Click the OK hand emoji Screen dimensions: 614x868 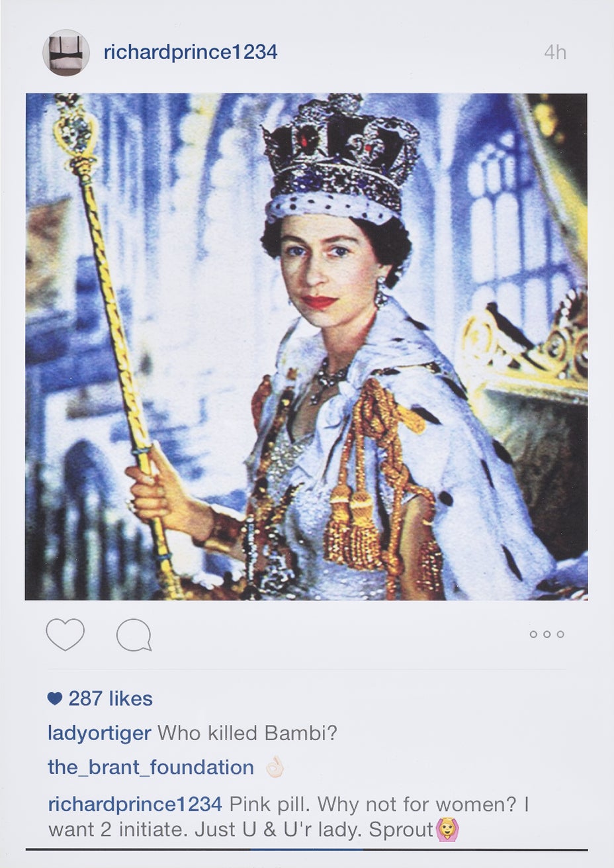[275, 767]
